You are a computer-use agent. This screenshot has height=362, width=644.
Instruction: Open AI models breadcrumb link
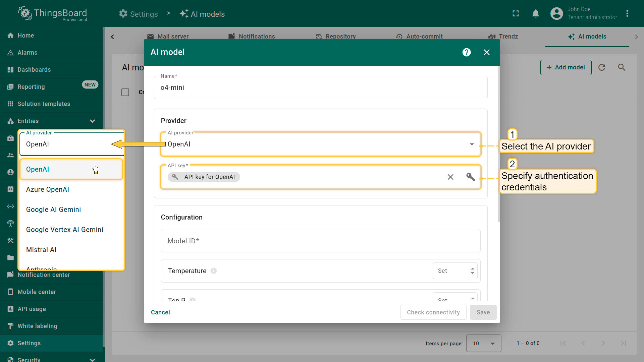pos(202,14)
